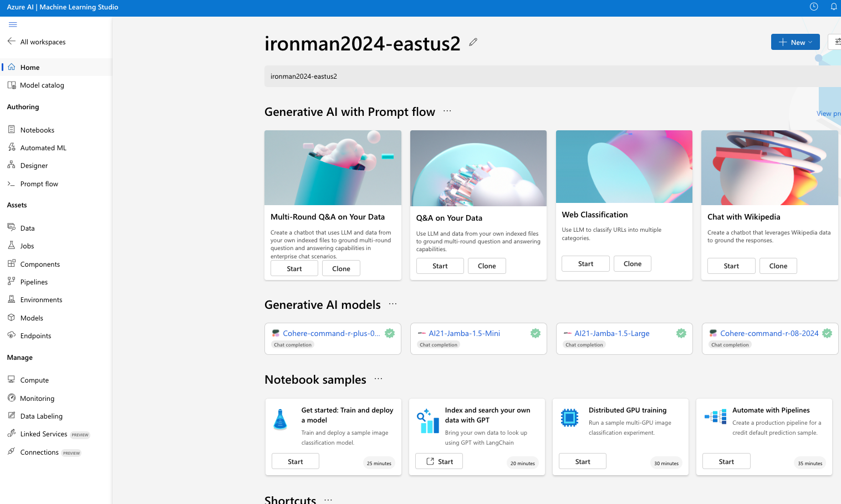Screen dimensions: 841x504
Task: Open Cohere-command-r-plus model link
Action: click(332, 333)
